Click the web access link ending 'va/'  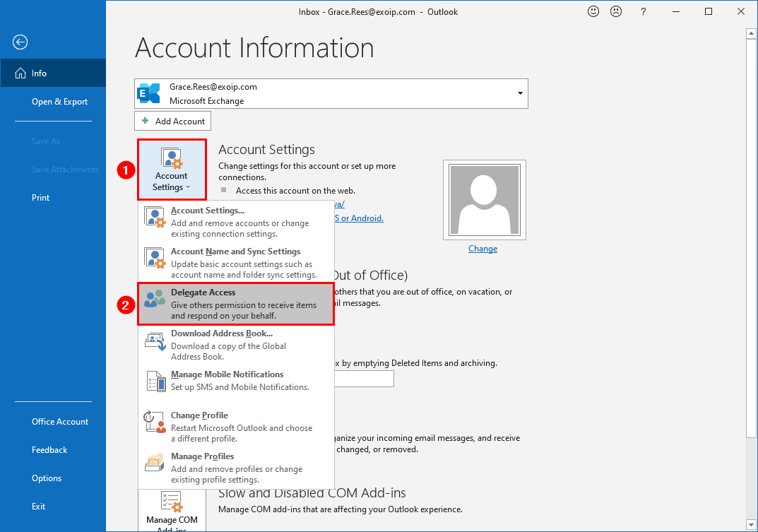[339, 205]
